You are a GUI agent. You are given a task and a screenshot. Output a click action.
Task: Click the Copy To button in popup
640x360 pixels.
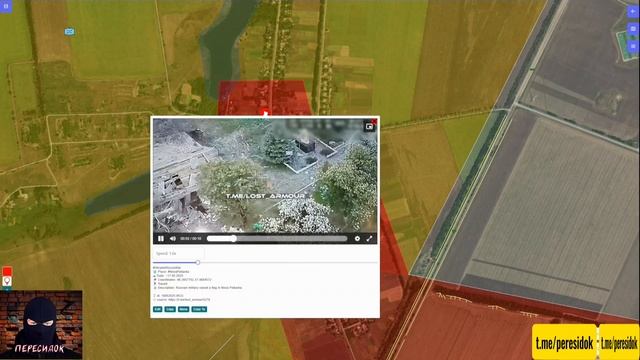tap(199, 309)
